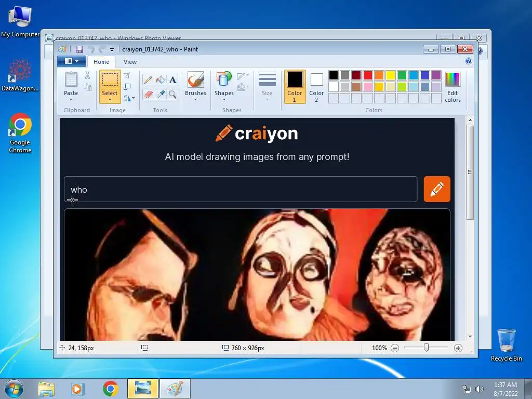532x399 pixels.
Task: Click the Redo arrow in title bar
Action: pos(102,49)
